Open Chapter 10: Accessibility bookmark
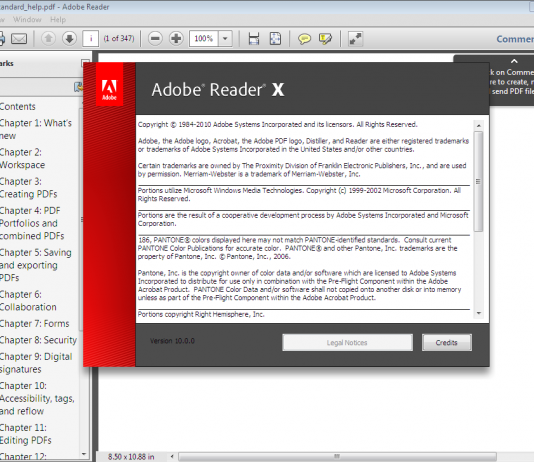The image size is (534, 462). (37, 398)
